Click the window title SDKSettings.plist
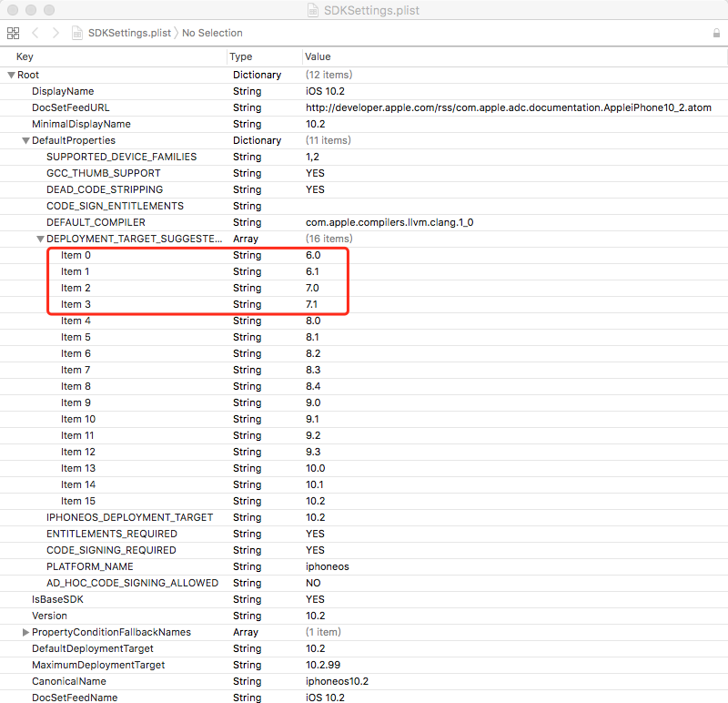This screenshot has height=703, width=728. [371, 10]
